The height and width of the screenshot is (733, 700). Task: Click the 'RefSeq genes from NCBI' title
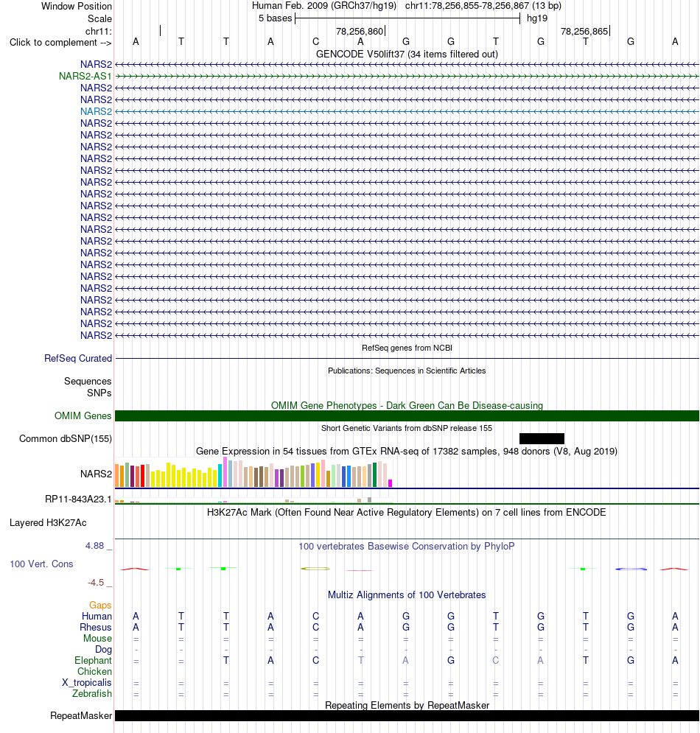tap(407, 348)
